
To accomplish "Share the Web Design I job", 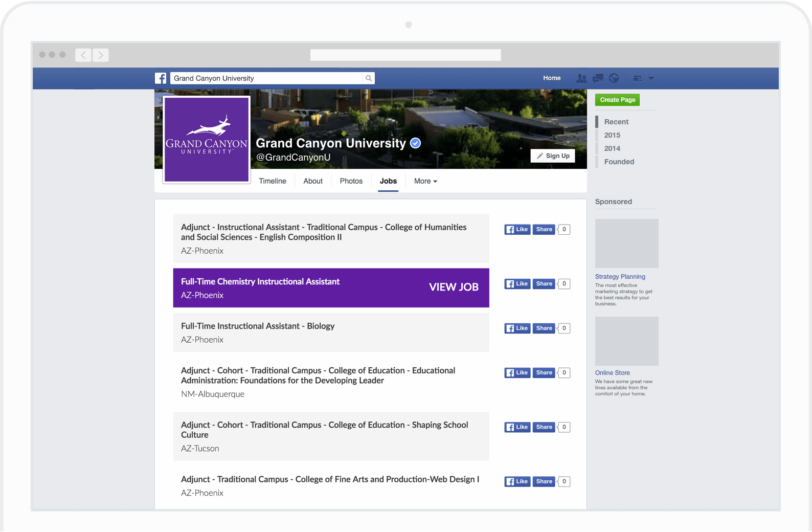I will coord(544,482).
